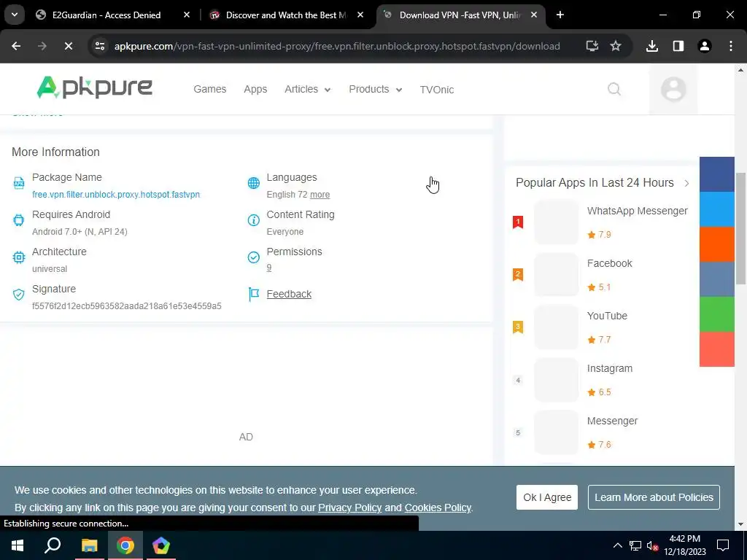Select the Download VPN tab
Viewport: 747px width, 560px height.
pyautogui.click(x=460, y=15)
